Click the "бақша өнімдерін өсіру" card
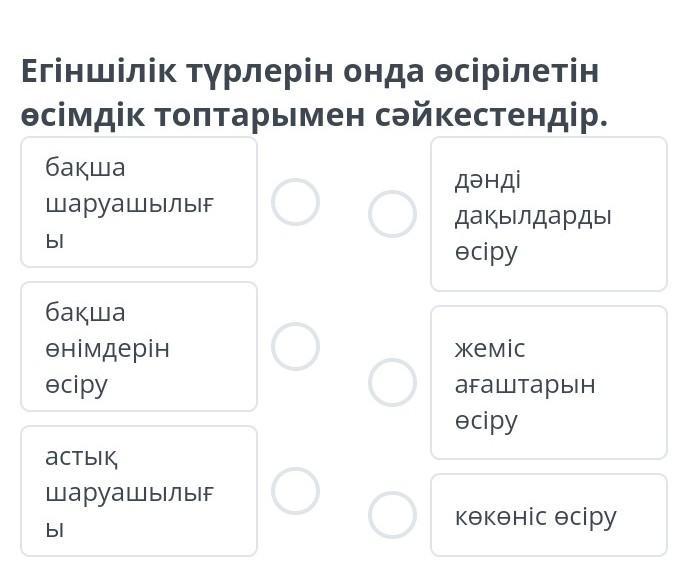 [139, 347]
